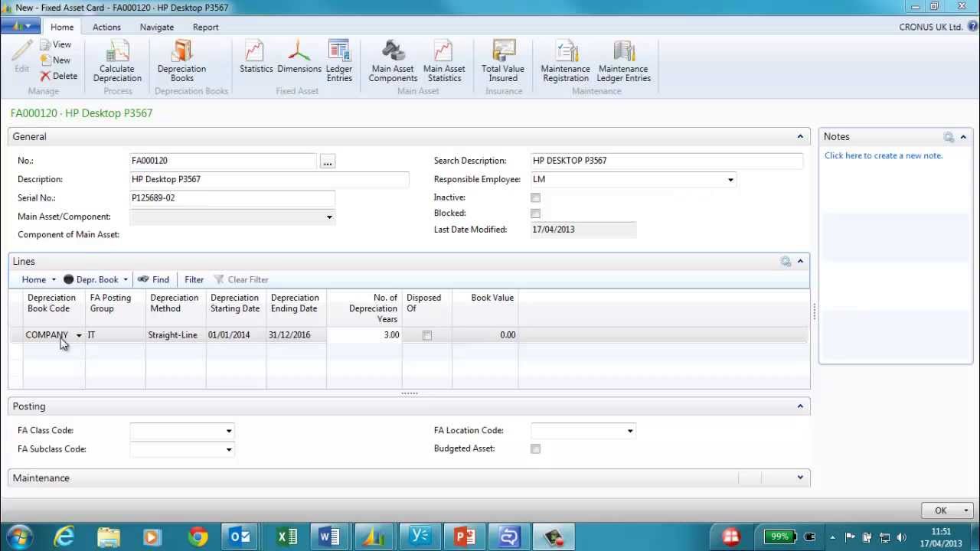Expand the Maintenance FastTab

(x=800, y=478)
